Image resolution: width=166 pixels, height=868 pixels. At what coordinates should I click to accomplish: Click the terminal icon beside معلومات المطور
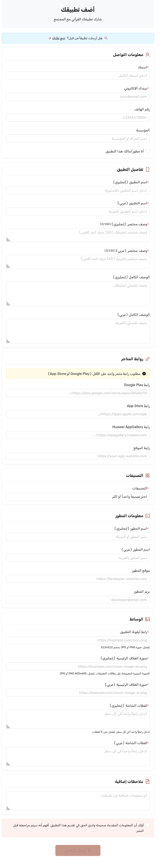point(147,516)
